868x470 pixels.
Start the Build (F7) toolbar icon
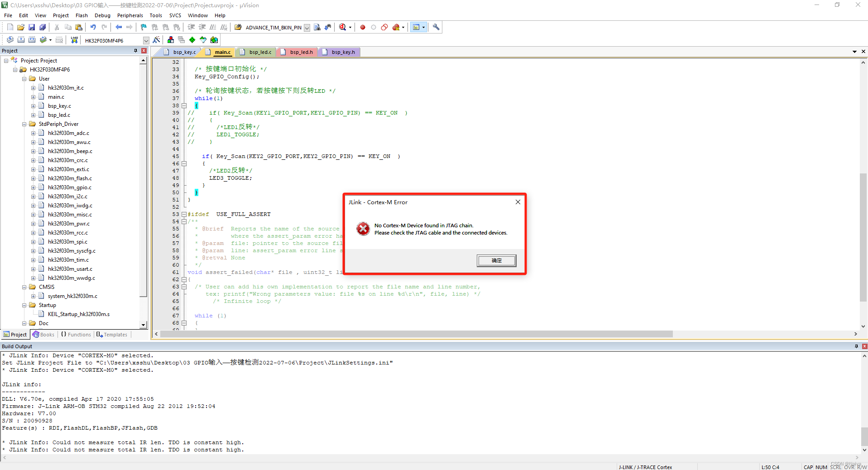(21, 39)
